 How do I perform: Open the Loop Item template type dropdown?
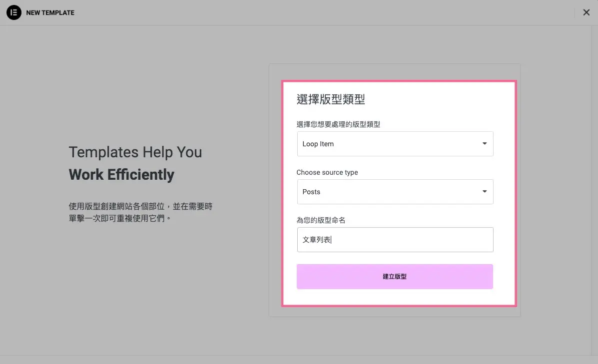click(395, 144)
